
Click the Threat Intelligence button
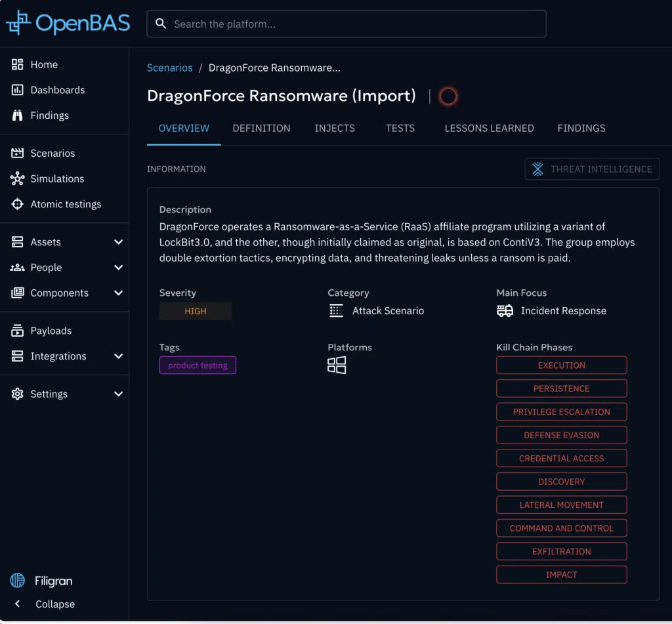[x=592, y=169]
